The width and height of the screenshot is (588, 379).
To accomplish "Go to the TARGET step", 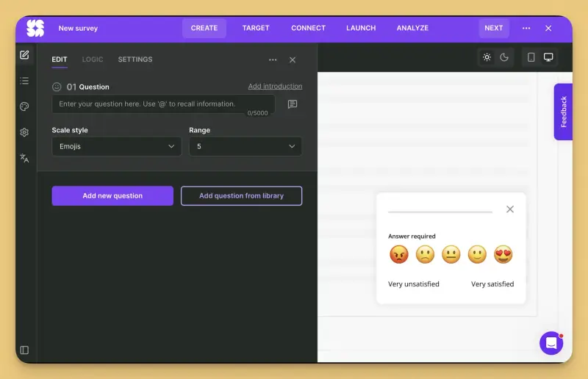I will point(256,28).
